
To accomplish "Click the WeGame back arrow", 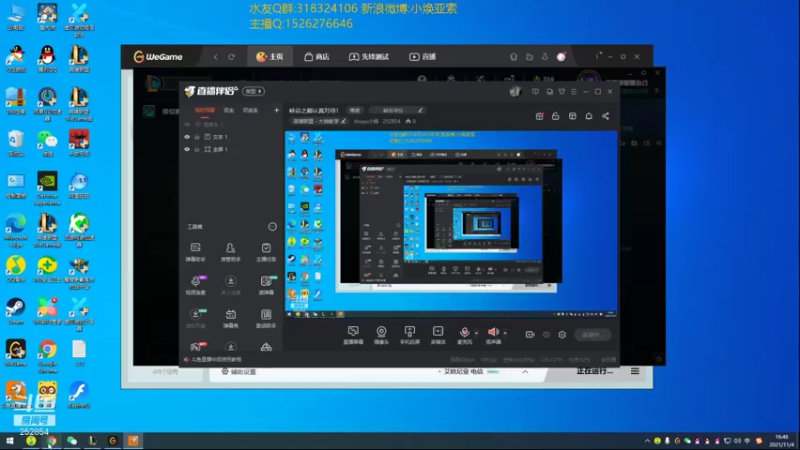I will tap(216, 57).
